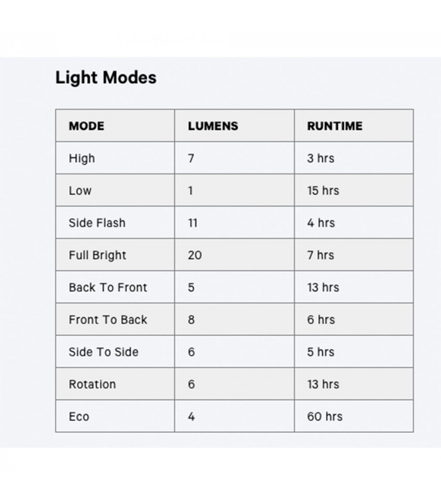Screen dimensions: 441x504
Task: Select the MODE column header
Action: point(86,126)
